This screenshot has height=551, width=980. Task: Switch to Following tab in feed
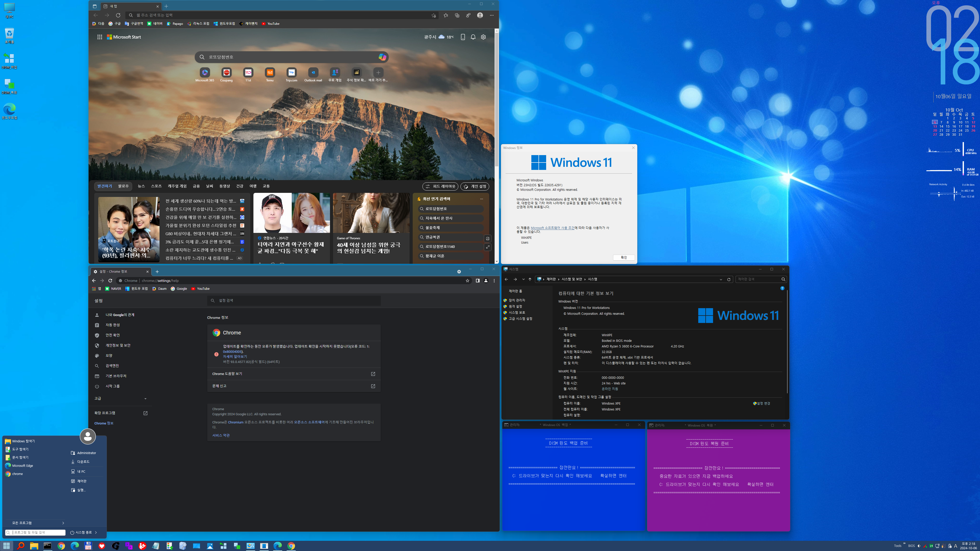pyautogui.click(x=123, y=186)
